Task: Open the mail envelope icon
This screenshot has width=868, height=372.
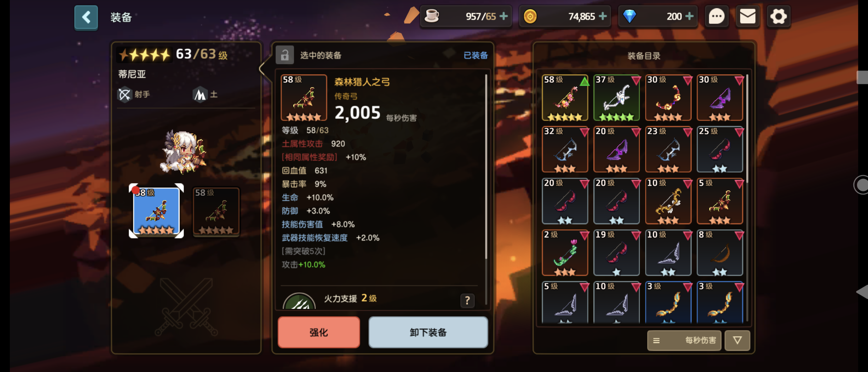Action: 747,16
